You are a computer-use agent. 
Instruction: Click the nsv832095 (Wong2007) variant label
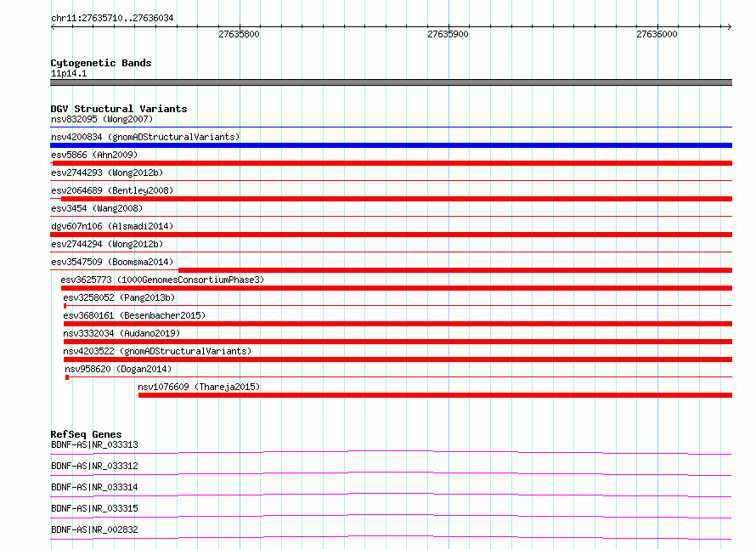102,119
